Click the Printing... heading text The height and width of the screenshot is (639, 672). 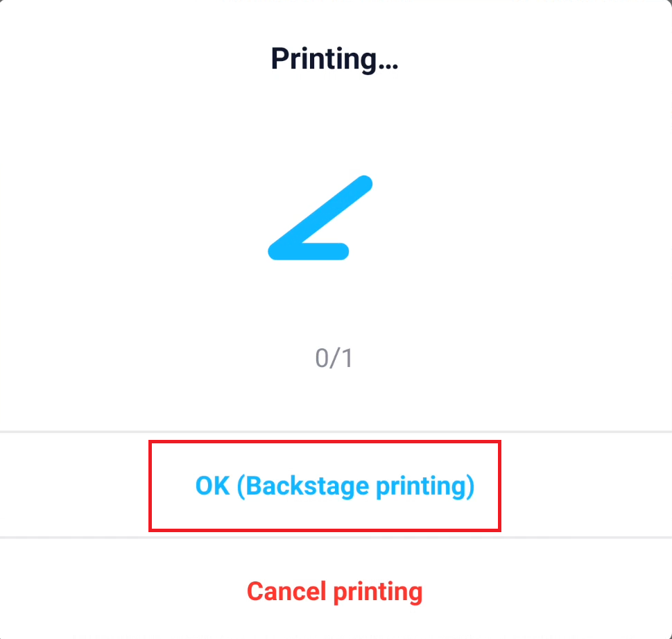(334, 59)
